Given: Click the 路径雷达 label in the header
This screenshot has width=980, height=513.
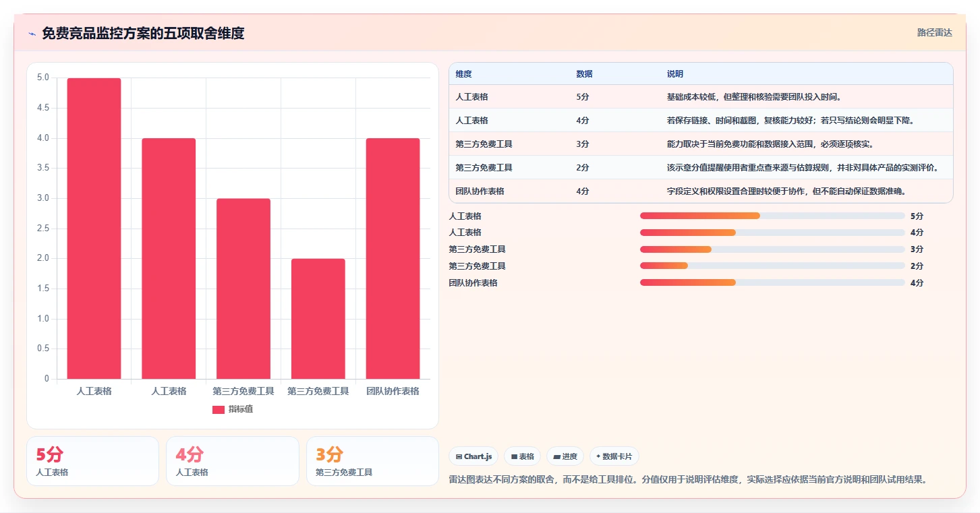Looking at the screenshot, I should pyautogui.click(x=934, y=32).
